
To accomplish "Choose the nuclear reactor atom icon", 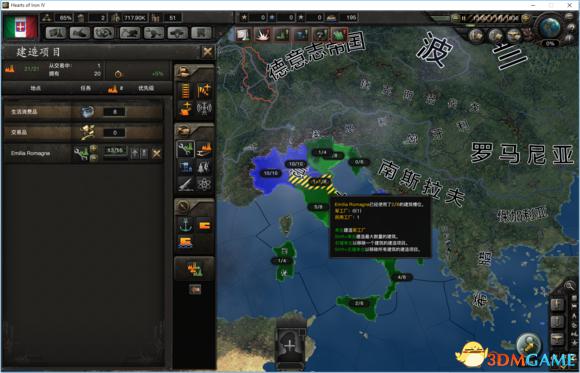I will point(204,184).
